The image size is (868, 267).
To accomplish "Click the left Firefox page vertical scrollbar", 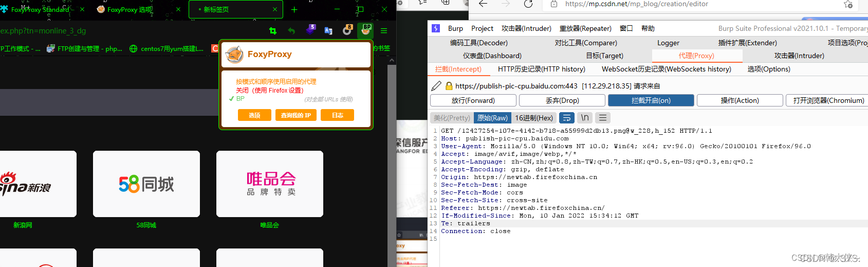I will point(392,162).
